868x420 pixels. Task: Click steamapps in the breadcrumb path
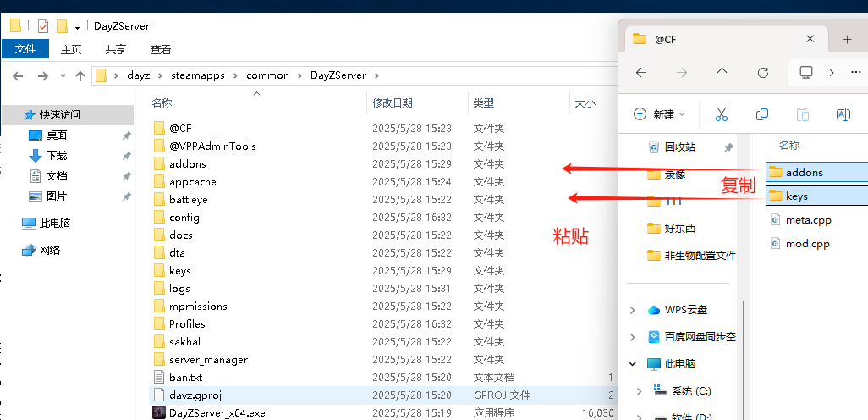click(x=198, y=75)
